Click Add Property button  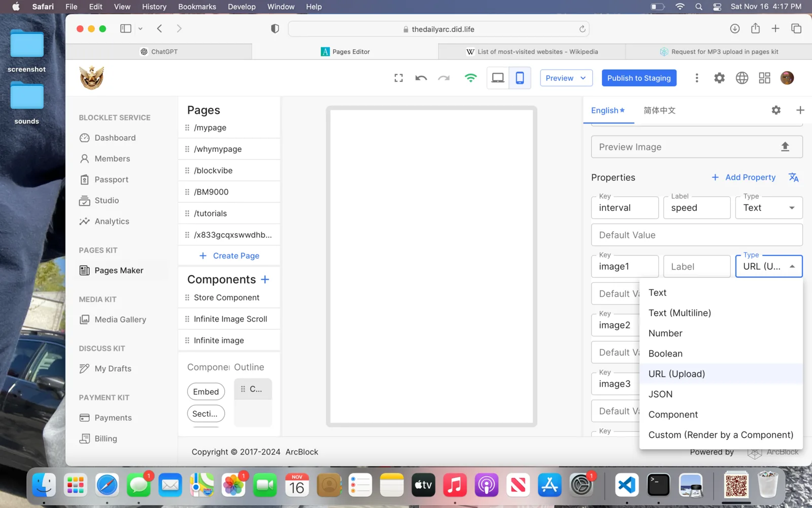(743, 177)
